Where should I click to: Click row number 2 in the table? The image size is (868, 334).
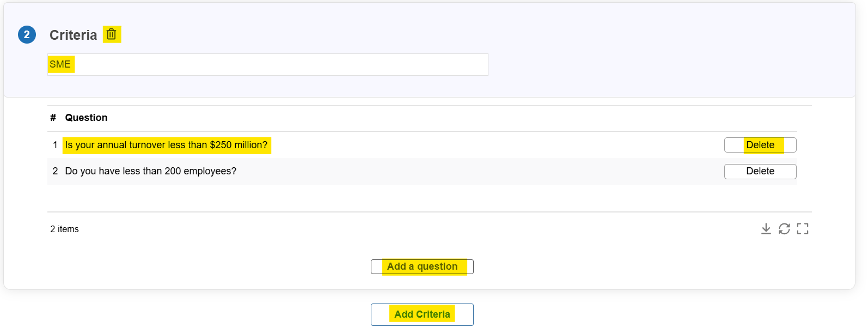tap(55, 171)
